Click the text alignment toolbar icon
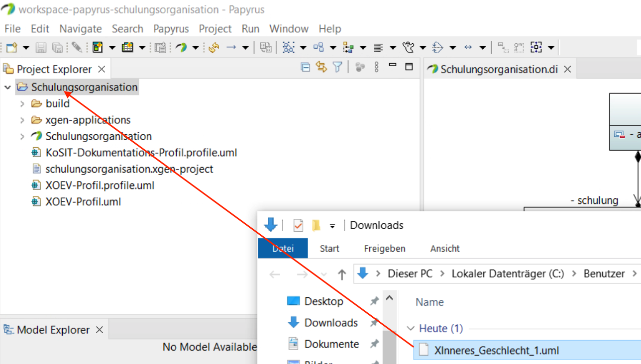Screen dimensions: 641x364 378,48
